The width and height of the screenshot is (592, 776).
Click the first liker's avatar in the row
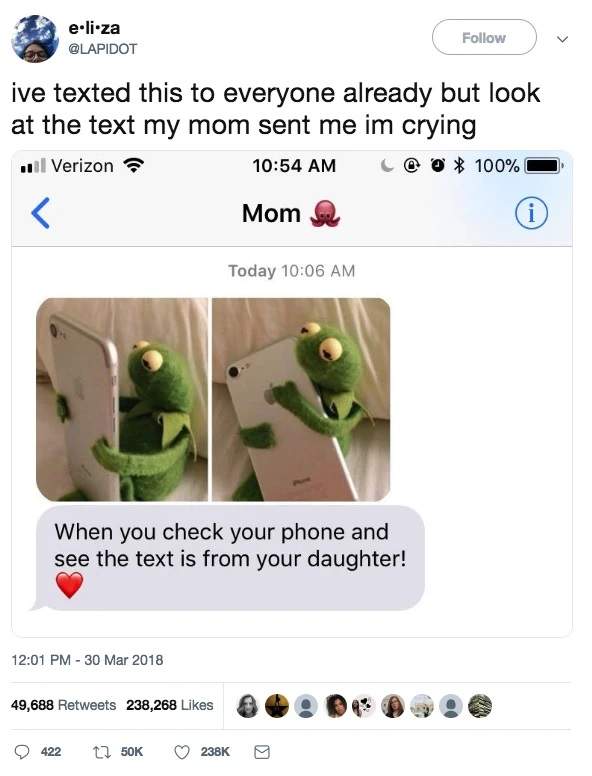(x=247, y=706)
